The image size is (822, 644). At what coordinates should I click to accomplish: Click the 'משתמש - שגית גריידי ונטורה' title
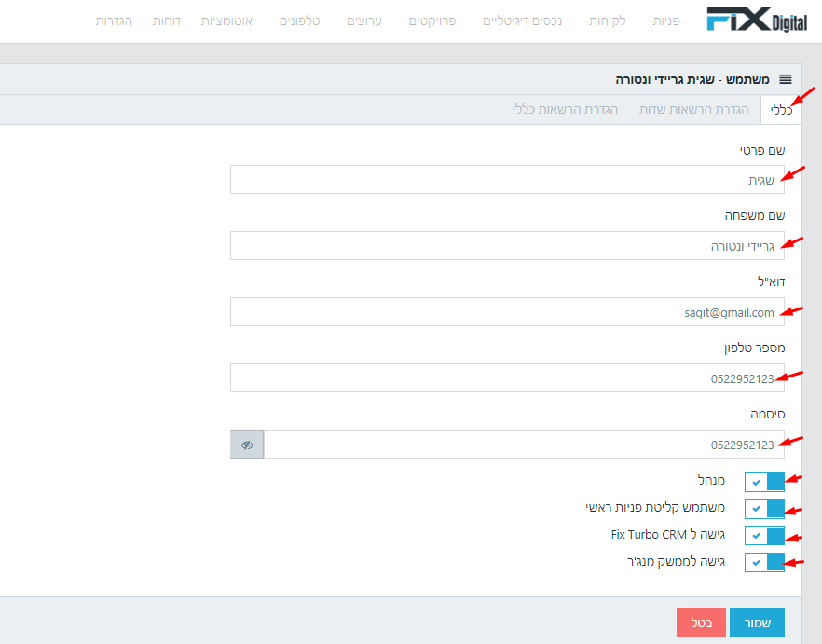(x=692, y=79)
